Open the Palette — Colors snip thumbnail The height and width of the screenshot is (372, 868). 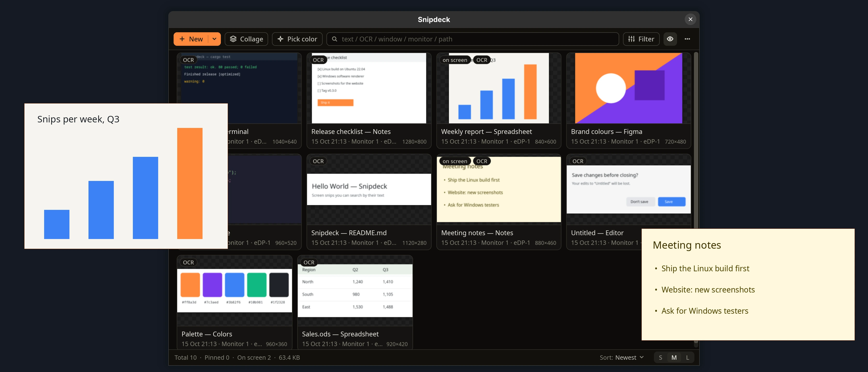click(x=235, y=291)
